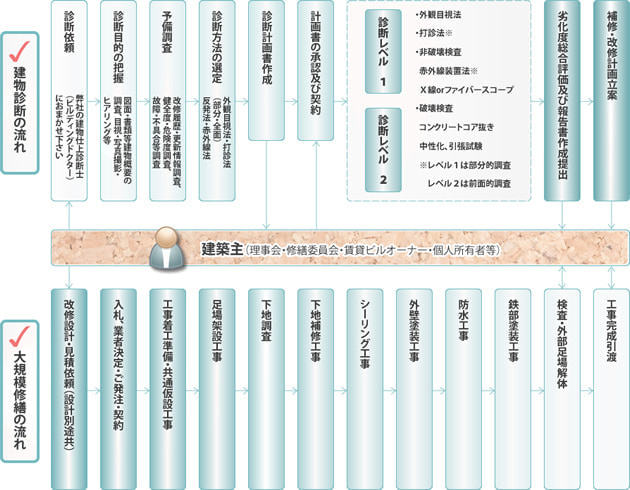Click the ・打診法※ list item
The height and width of the screenshot is (490, 630).
[x=434, y=33]
